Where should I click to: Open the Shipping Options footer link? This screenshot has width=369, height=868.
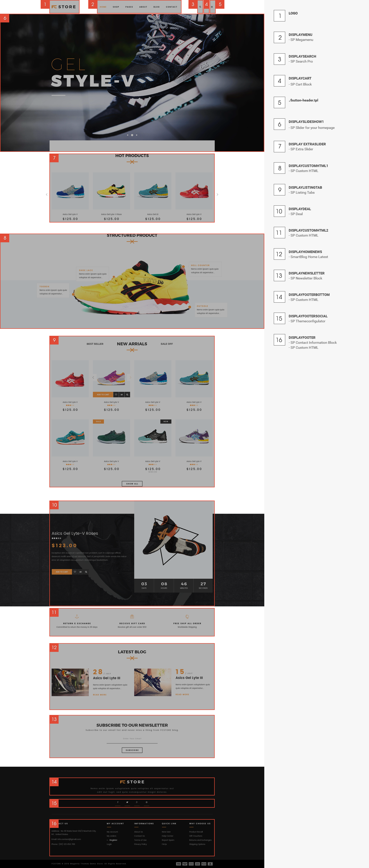click(x=197, y=844)
